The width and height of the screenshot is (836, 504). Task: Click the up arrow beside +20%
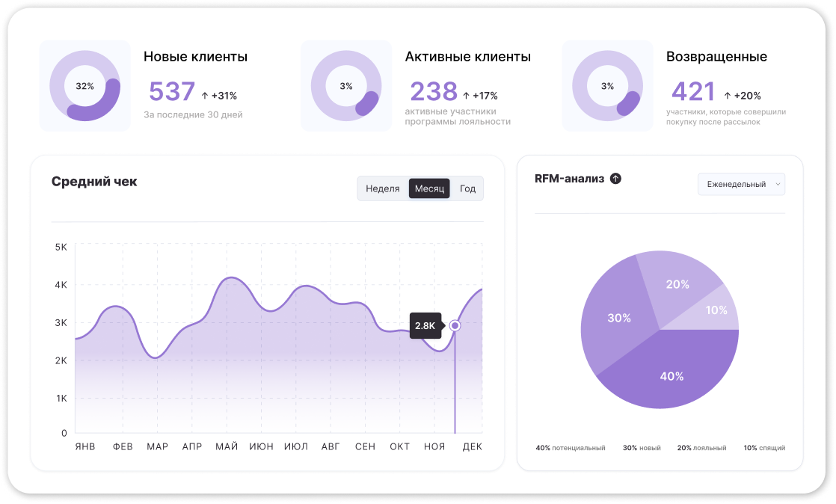[x=727, y=96]
